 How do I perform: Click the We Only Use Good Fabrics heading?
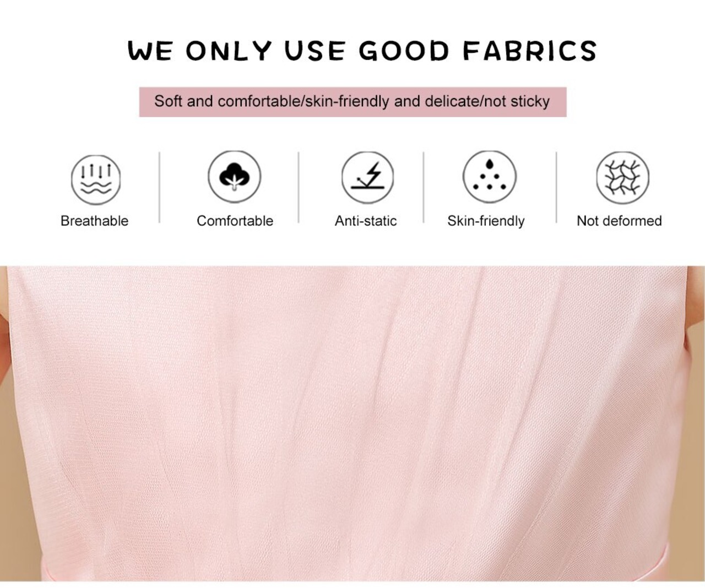(362, 51)
